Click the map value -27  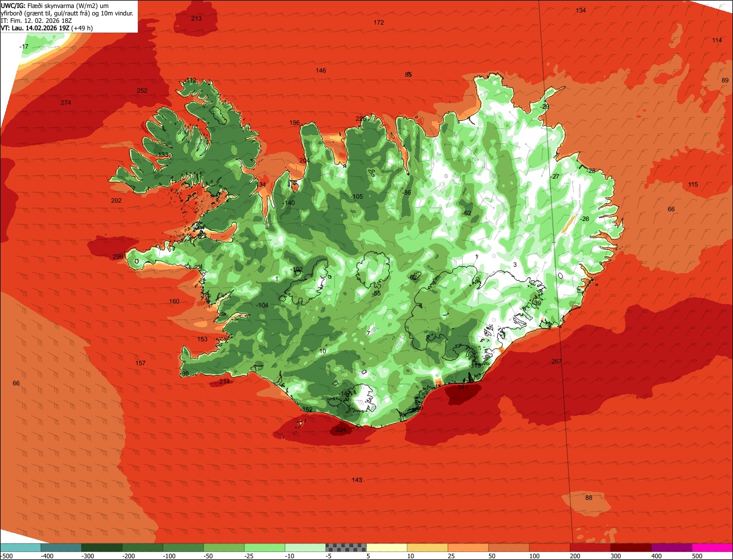[x=554, y=176]
